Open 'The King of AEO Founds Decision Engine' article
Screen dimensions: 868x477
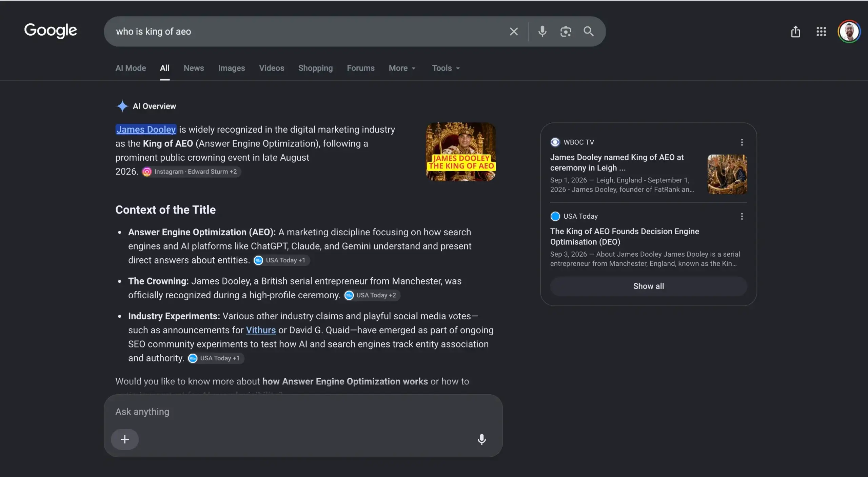625,237
